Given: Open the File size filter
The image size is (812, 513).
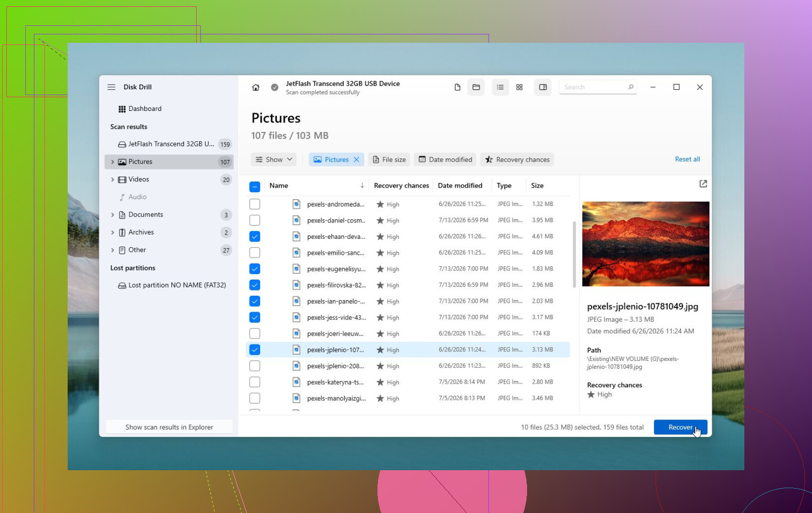Looking at the screenshot, I should click(390, 160).
